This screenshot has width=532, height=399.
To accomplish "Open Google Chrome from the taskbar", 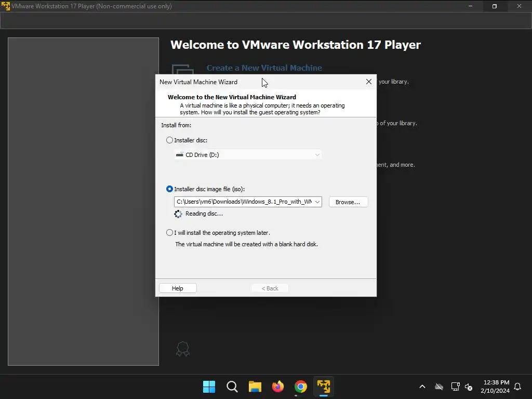I will 301,387.
